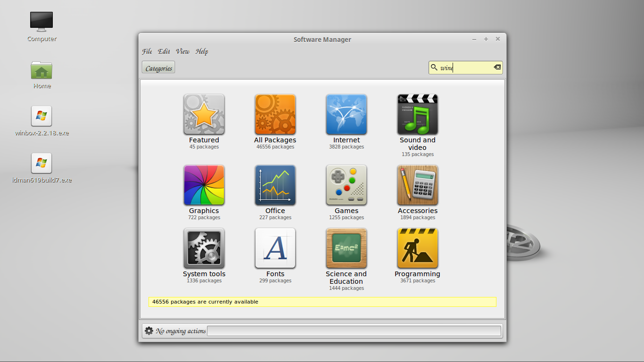The height and width of the screenshot is (362, 644).
Task: Open the Fonts letter A icon
Action: coord(275,248)
